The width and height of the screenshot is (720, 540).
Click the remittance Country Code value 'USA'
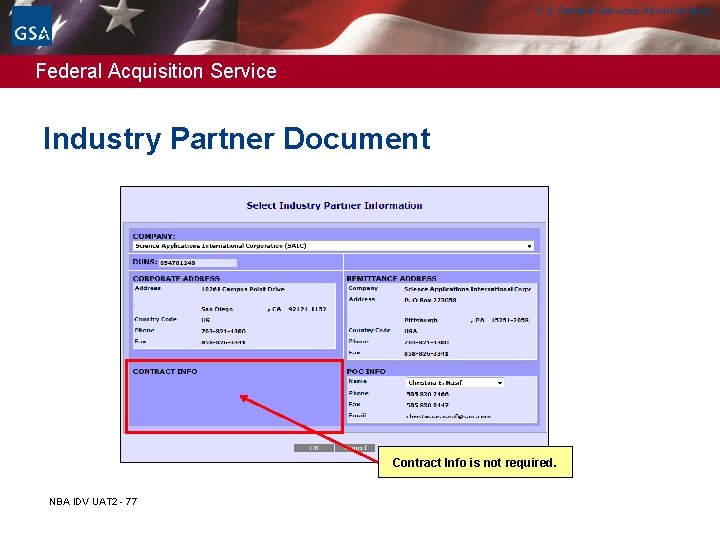[x=411, y=331]
